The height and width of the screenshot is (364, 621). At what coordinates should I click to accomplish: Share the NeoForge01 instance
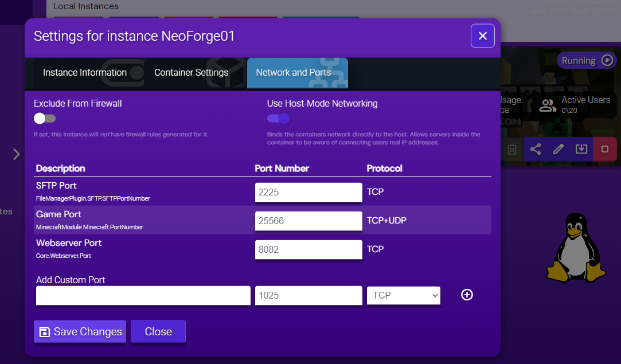535,149
